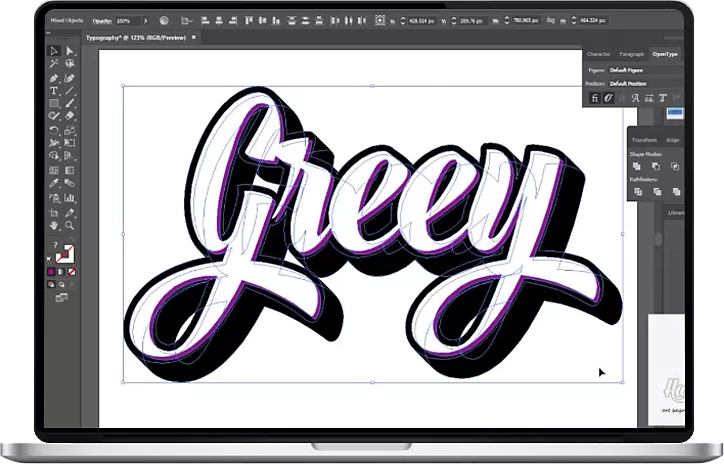
Task: Apply the Trim pathfinder icon
Action: [x=658, y=192]
